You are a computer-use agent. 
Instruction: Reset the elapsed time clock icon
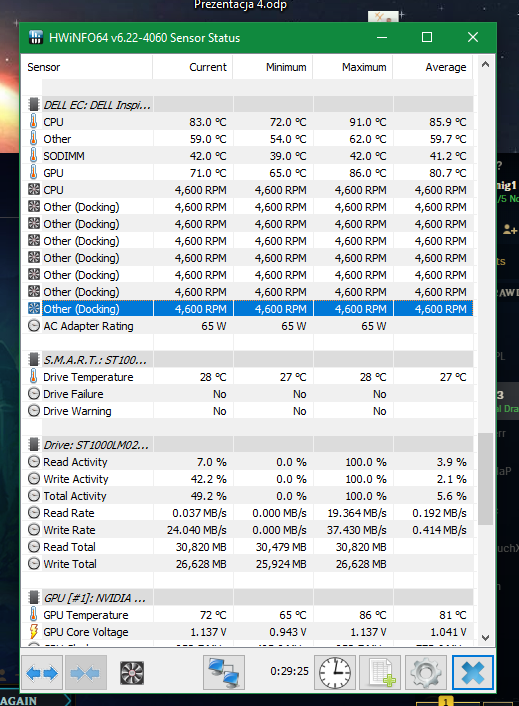point(335,673)
